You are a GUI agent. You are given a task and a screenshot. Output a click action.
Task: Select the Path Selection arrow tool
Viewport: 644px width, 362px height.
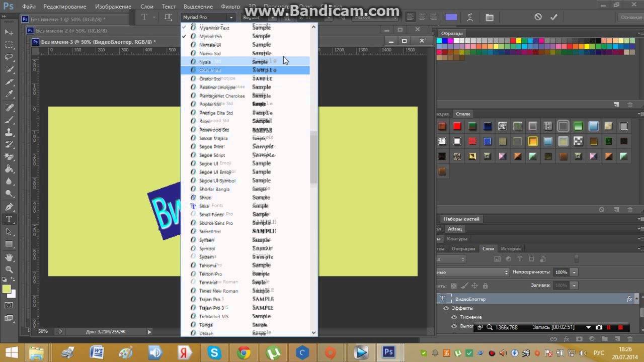9,232
